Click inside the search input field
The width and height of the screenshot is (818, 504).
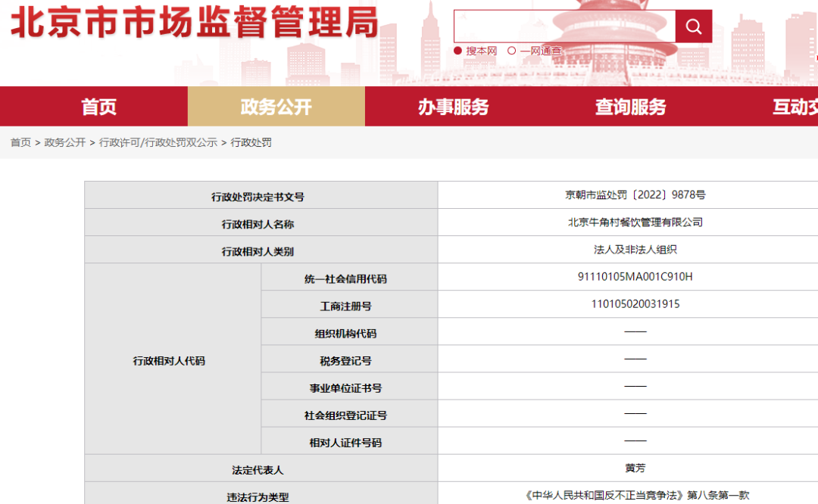pyautogui.click(x=564, y=26)
